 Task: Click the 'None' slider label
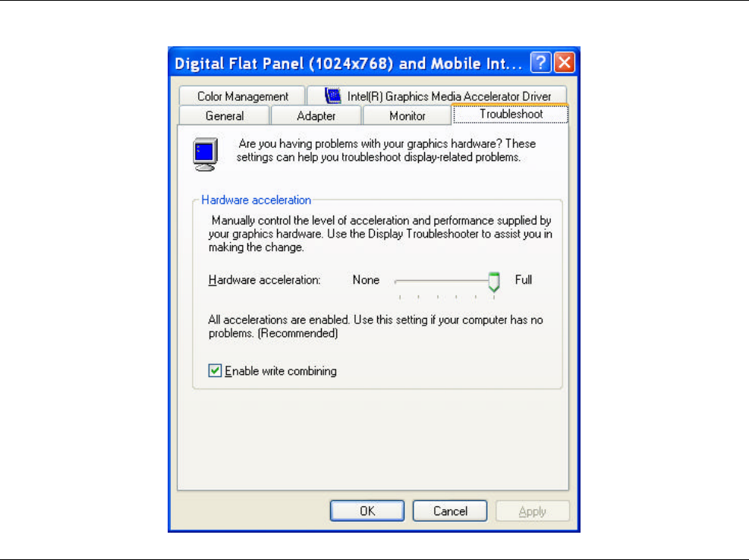click(x=366, y=280)
